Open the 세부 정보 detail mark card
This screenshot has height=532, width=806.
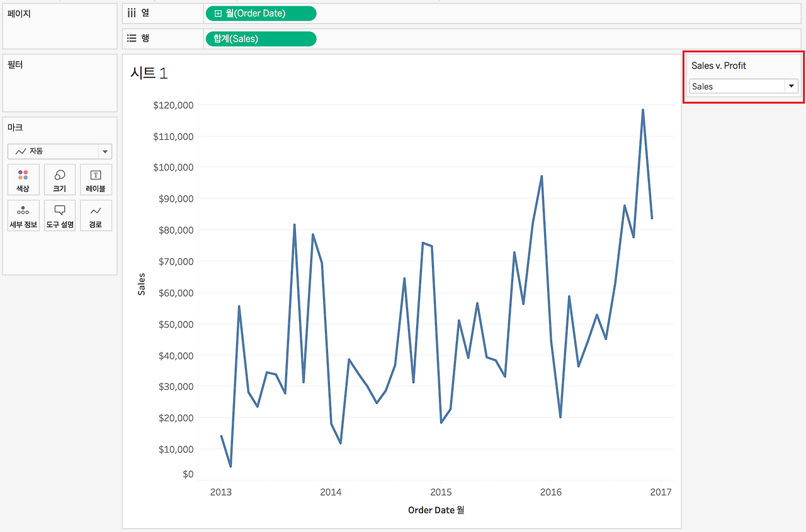tap(23, 216)
